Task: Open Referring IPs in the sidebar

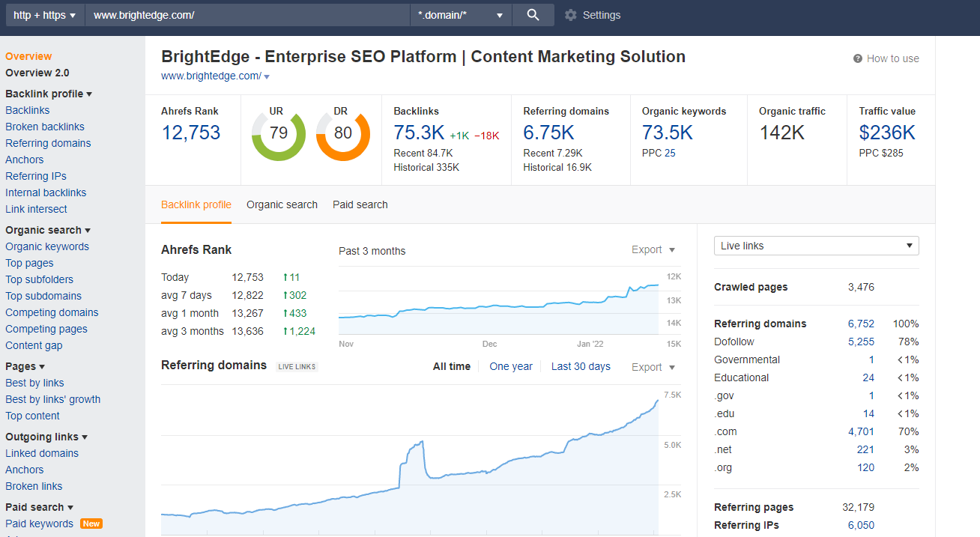Action: (36, 176)
